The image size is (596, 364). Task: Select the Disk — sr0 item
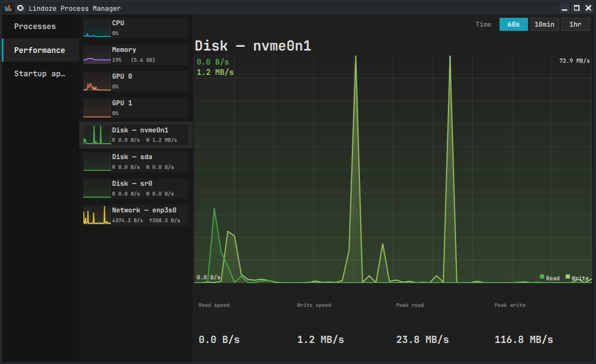[136, 188]
